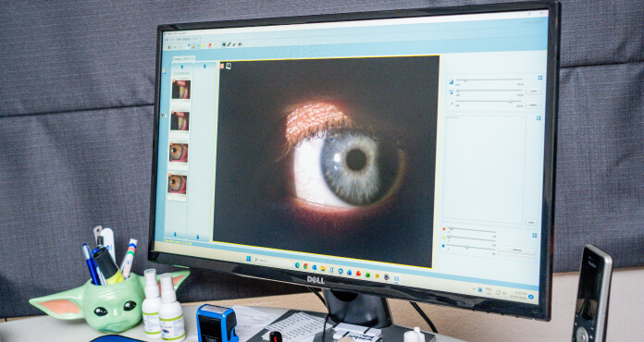Click the down arrow below thumbnail column
Screen dimensions: 644x342
point(175,235)
